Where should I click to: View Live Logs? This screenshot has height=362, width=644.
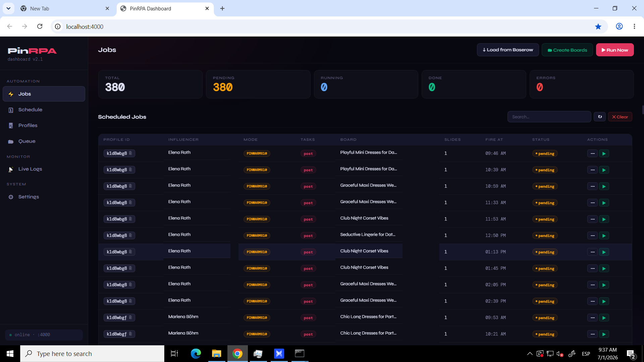(44, 169)
